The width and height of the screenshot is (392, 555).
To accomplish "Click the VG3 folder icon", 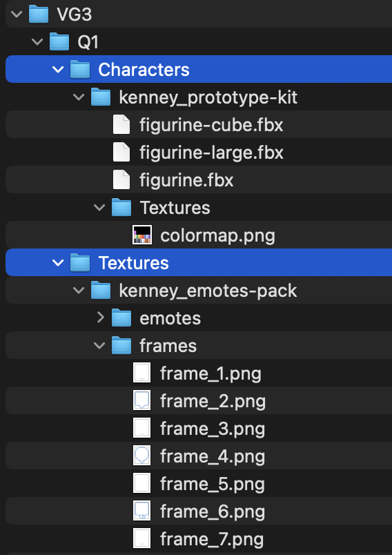I will (x=39, y=14).
